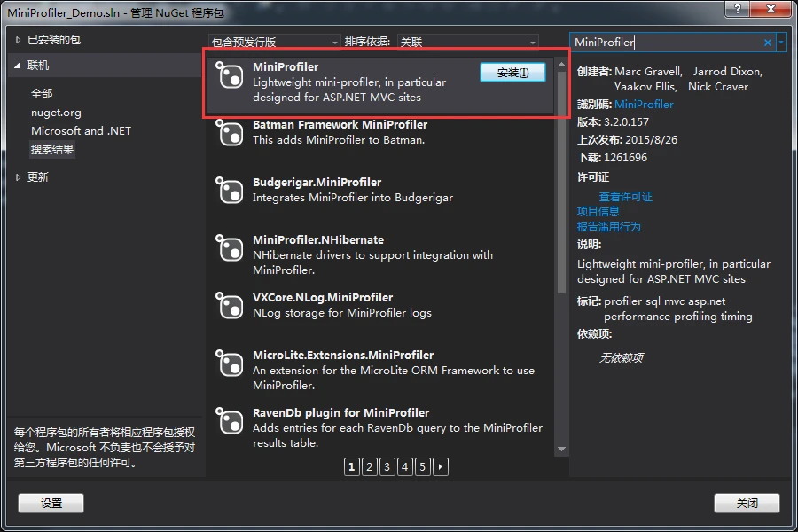798x532 pixels.
Task: Click the RavenDb plugin package icon
Action: (230, 422)
